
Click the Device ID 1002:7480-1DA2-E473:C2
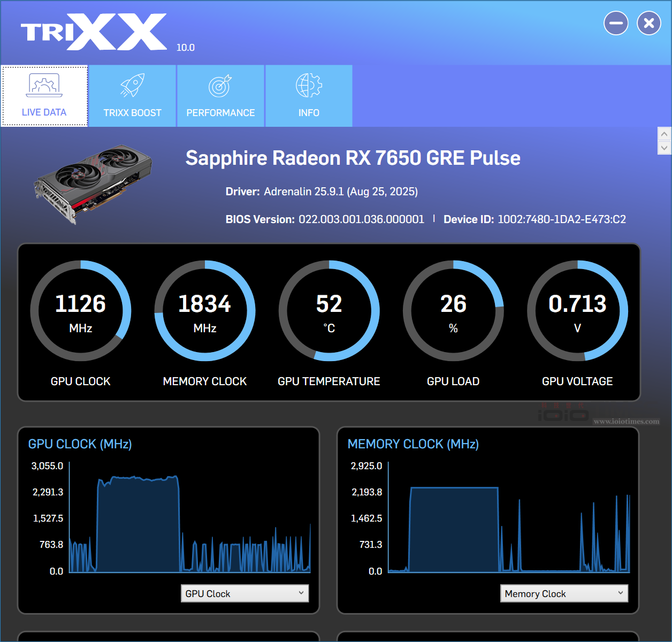point(562,219)
